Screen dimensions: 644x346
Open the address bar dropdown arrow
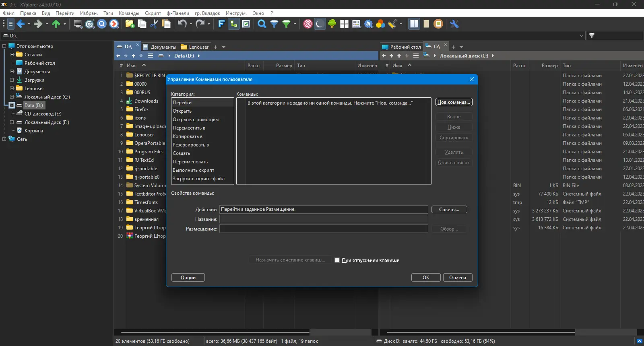click(x=581, y=36)
